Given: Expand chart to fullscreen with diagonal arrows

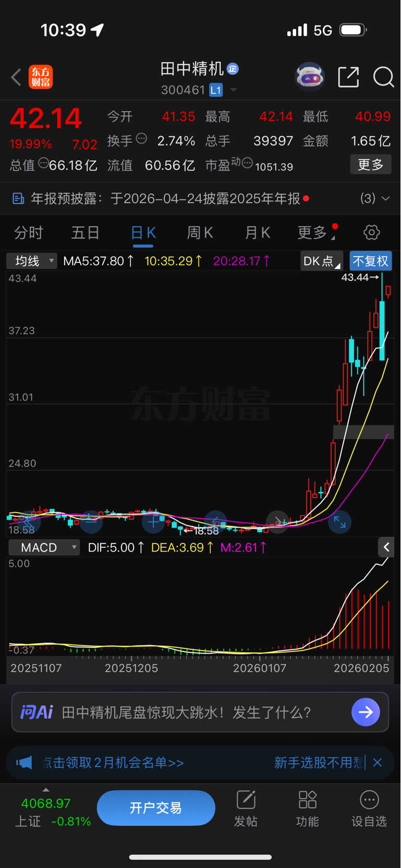Looking at the screenshot, I should point(339,522).
